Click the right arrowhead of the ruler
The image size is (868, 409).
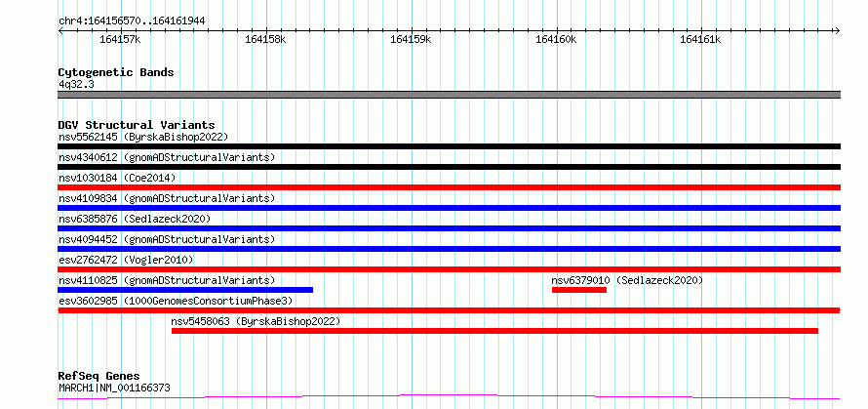pyautogui.click(x=838, y=30)
